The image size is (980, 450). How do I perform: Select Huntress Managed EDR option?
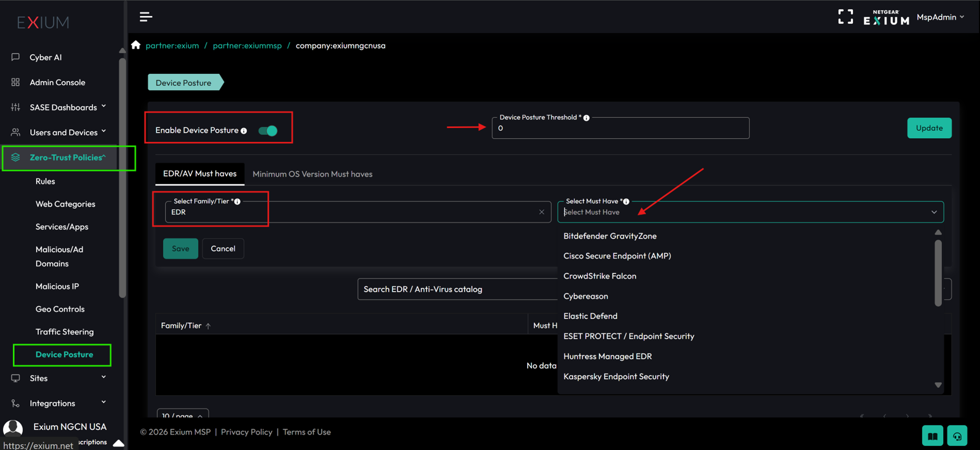608,356
